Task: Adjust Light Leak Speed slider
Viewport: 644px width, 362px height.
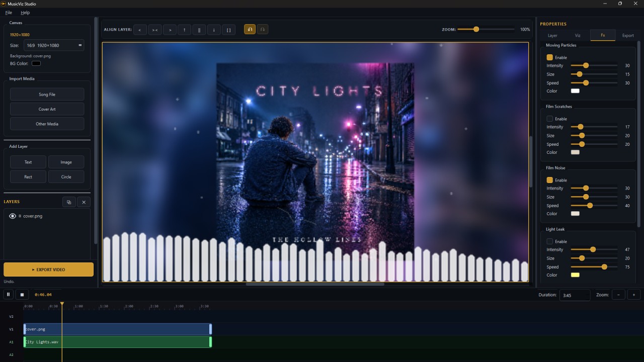Action: 594,267
